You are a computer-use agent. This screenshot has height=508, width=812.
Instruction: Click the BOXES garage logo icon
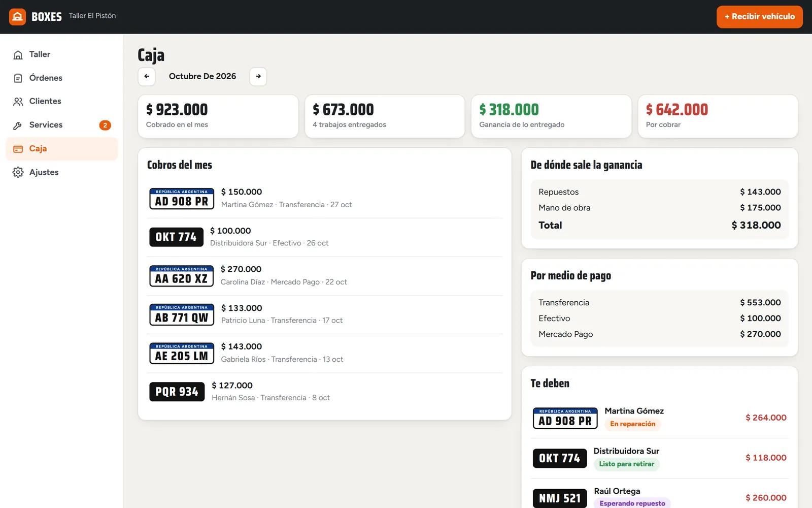click(x=17, y=17)
